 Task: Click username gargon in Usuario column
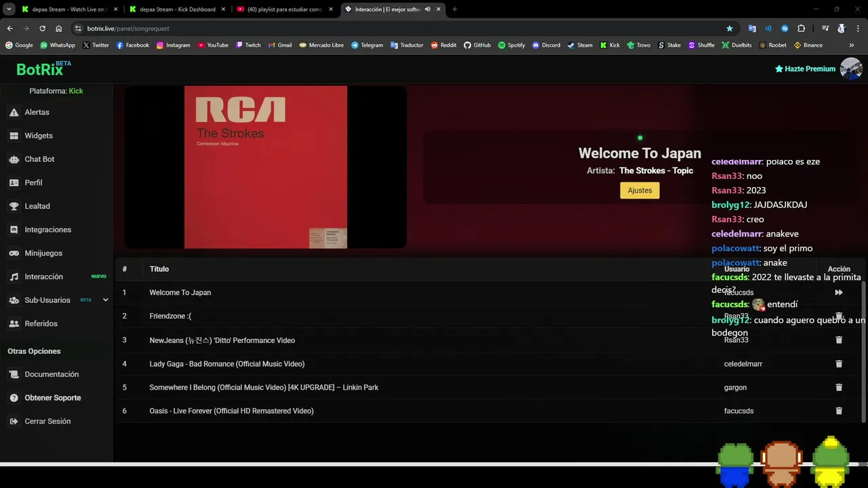(x=735, y=387)
